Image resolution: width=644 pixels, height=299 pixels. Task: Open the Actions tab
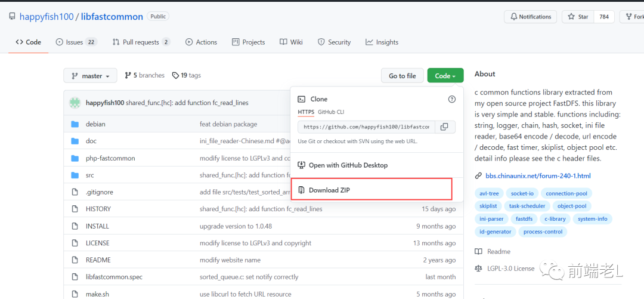[x=202, y=42]
